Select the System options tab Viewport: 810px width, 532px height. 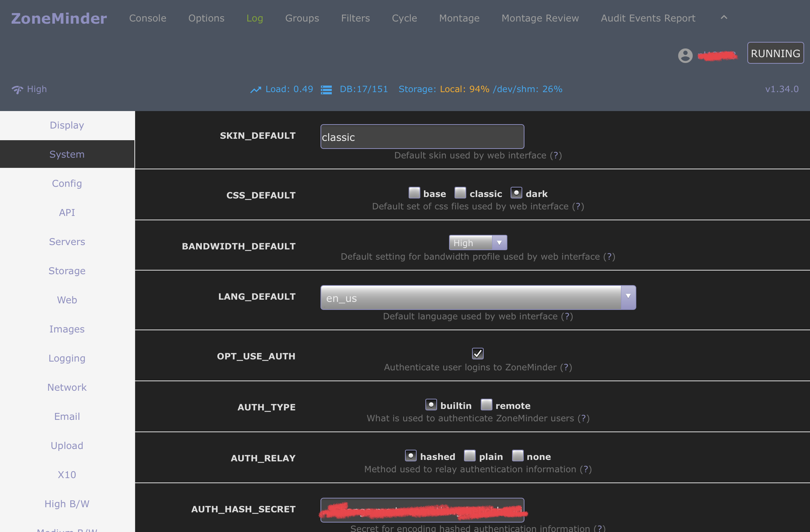67,154
